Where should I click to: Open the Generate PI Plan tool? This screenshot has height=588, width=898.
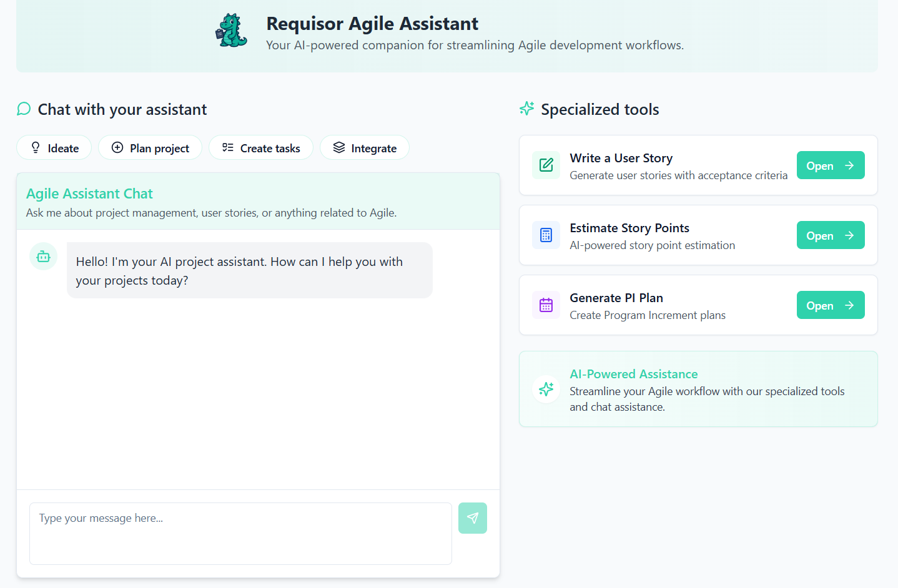pyautogui.click(x=831, y=305)
